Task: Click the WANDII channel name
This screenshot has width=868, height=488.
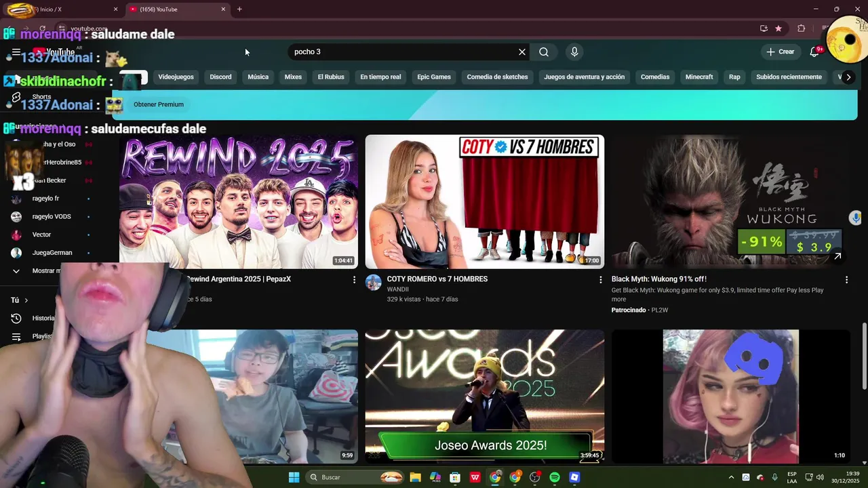Action: coord(398,289)
